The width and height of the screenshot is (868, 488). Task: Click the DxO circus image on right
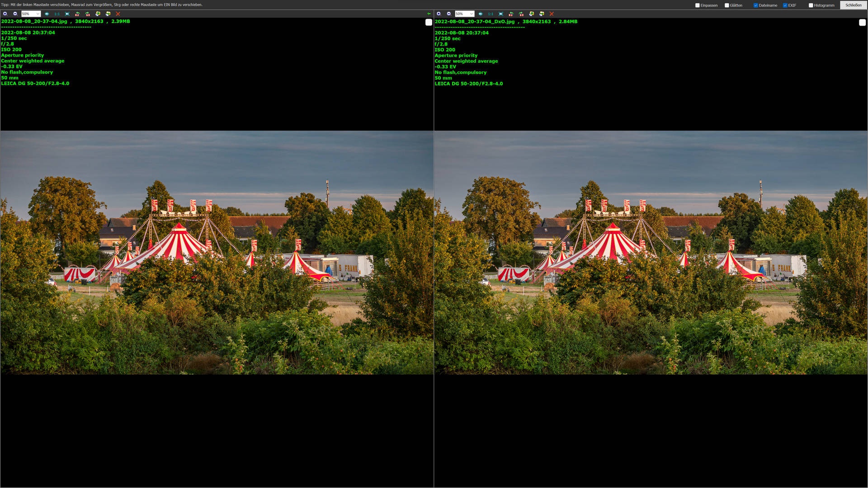651,252
